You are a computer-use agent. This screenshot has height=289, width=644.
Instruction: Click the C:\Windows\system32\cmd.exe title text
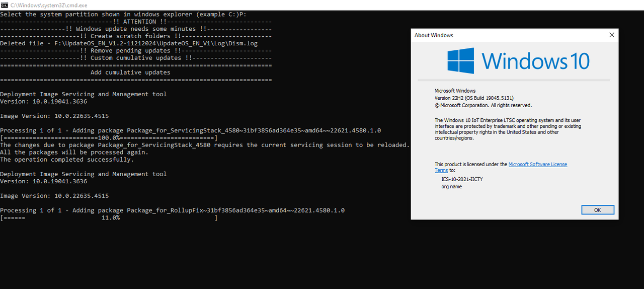(49, 5)
